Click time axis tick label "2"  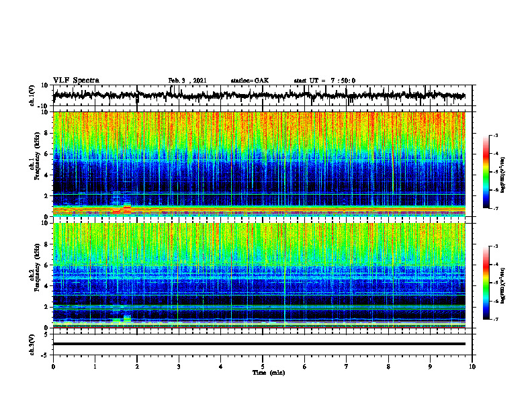point(137,367)
